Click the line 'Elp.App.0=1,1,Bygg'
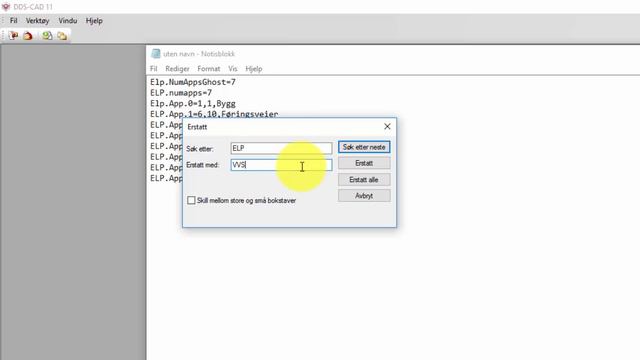This screenshot has width=640, height=360. 193,103
